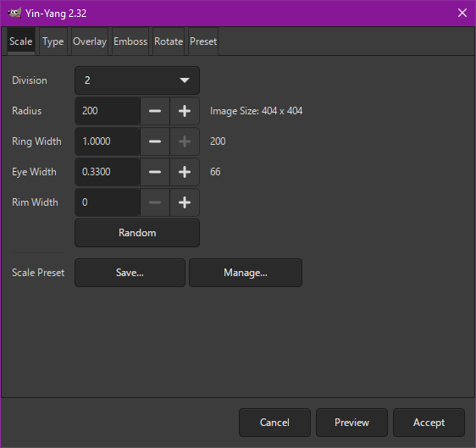The width and height of the screenshot is (476, 448).
Task: Click the 'Image Size: 404 x 404' text
Action: click(x=257, y=111)
